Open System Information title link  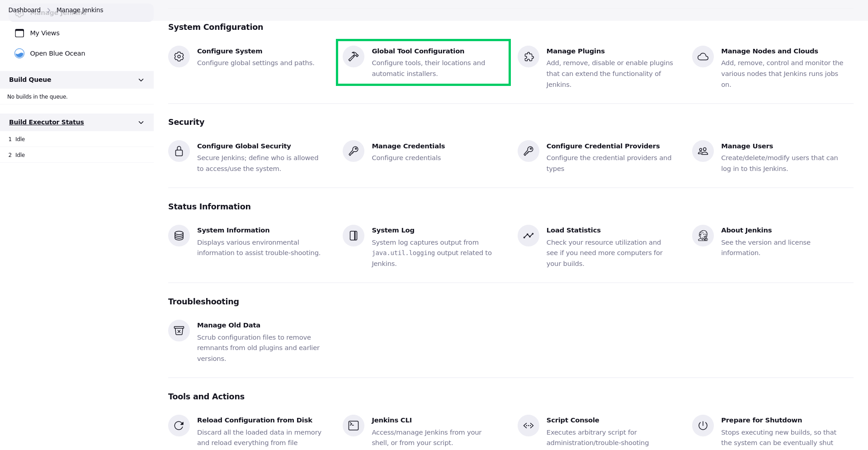(x=233, y=230)
